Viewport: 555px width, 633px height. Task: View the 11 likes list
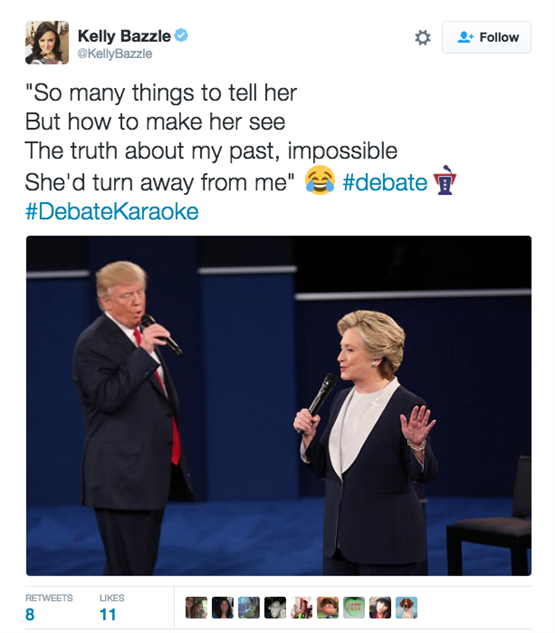(111, 608)
